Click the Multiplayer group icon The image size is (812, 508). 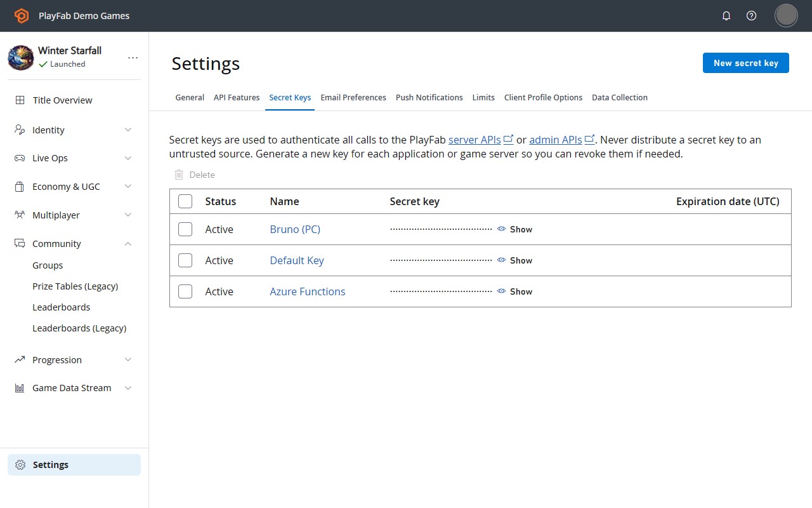point(20,215)
